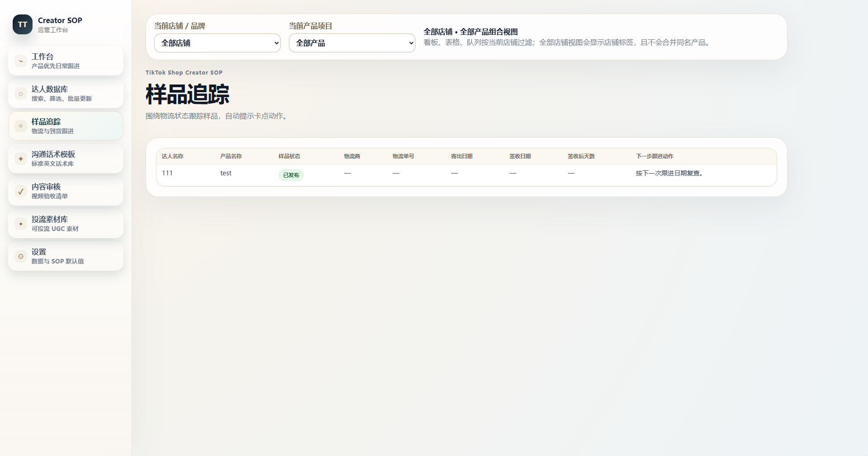This screenshot has height=456, width=868.
Task: Open 达人数据库 from the sidebar
Action: pos(66,94)
